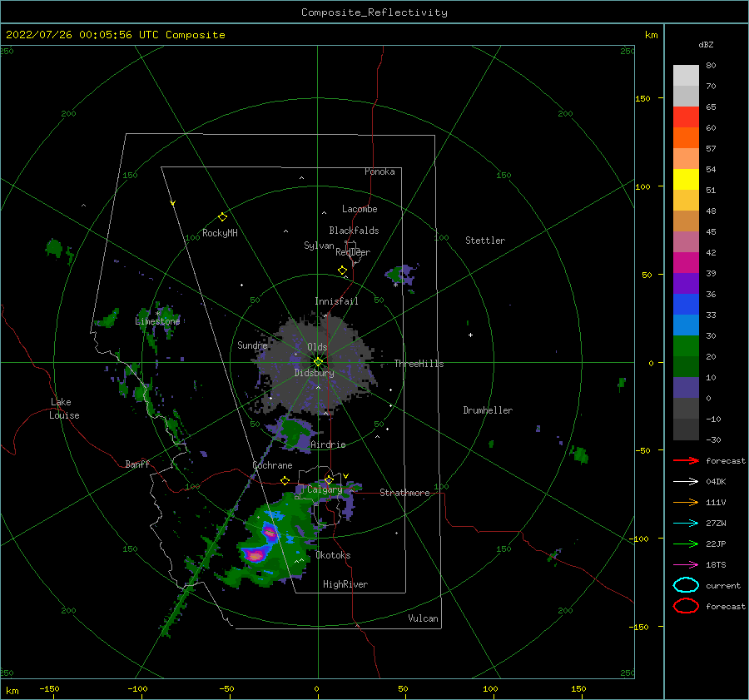Image resolution: width=749 pixels, height=700 pixels.
Task: Select the Vulcan label
Action: point(423,618)
